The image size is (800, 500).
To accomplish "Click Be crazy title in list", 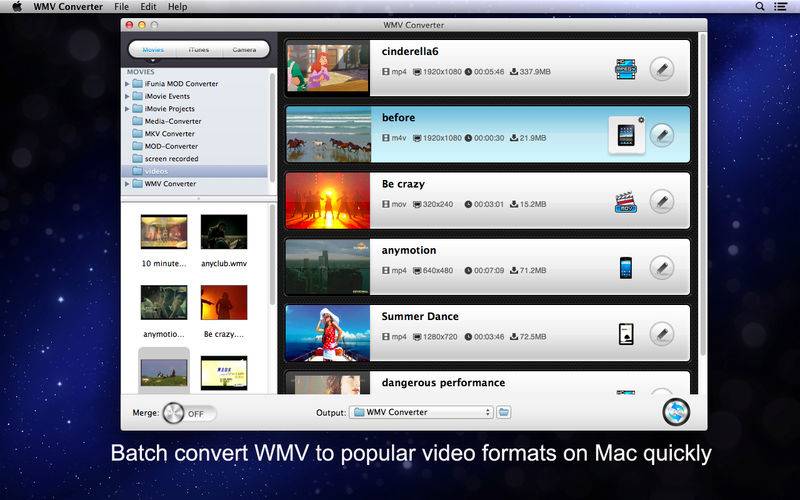I will point(403,184).
